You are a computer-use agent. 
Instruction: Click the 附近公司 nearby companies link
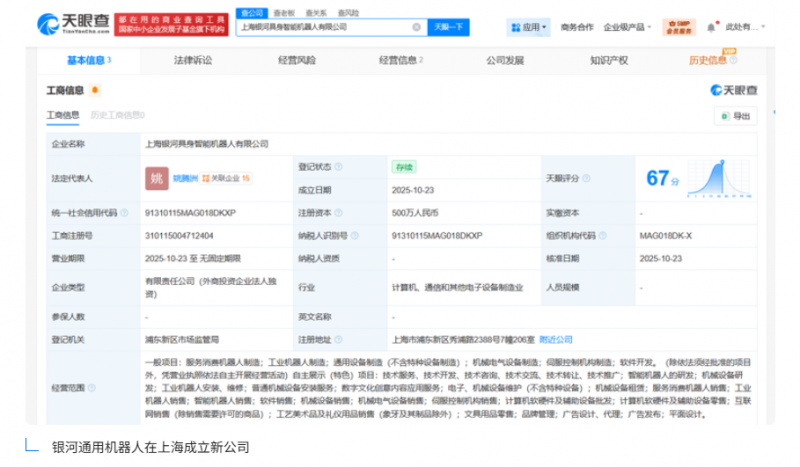(x=556, y=339)
